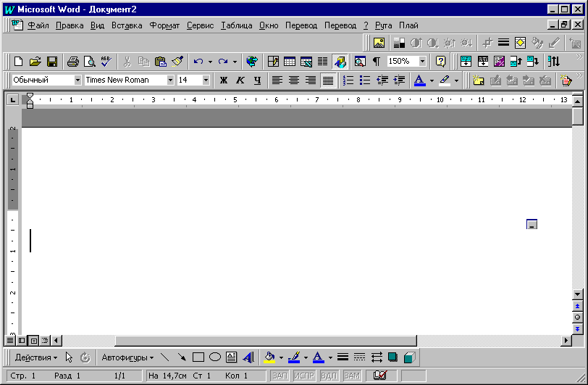Set text columns layout
This screenshot has height=385, width=588.
pos(322,61)
